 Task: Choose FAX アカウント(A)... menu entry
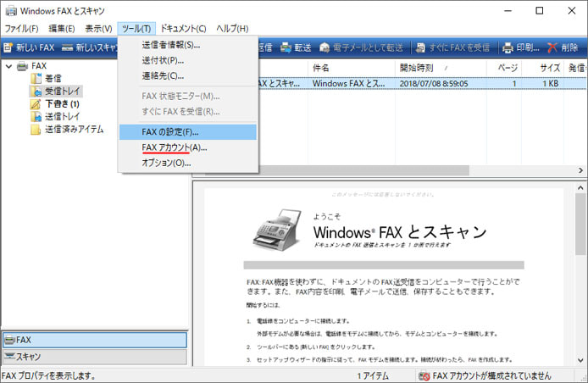188,147
